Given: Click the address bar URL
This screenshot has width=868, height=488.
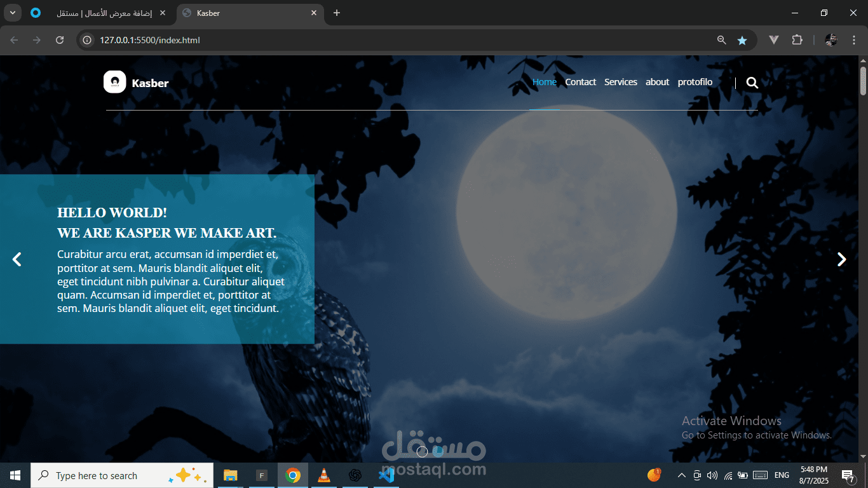Looking at the screenshot, I should click(150, 40).
